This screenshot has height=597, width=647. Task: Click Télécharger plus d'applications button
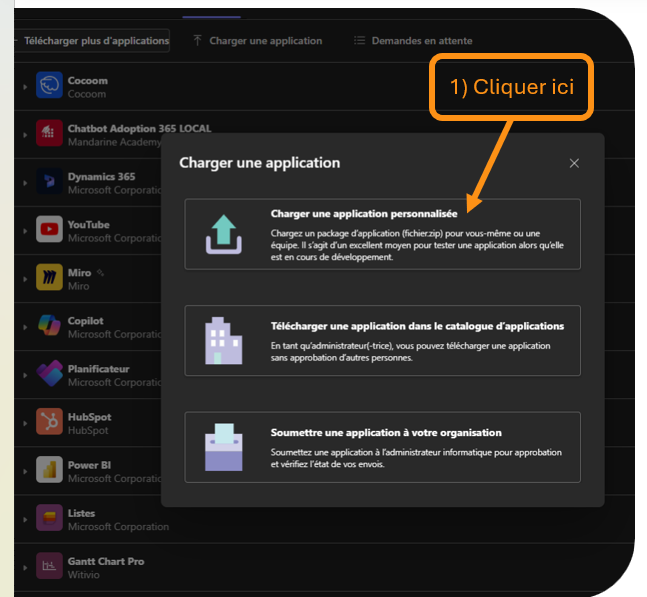(x=93, y=41)
